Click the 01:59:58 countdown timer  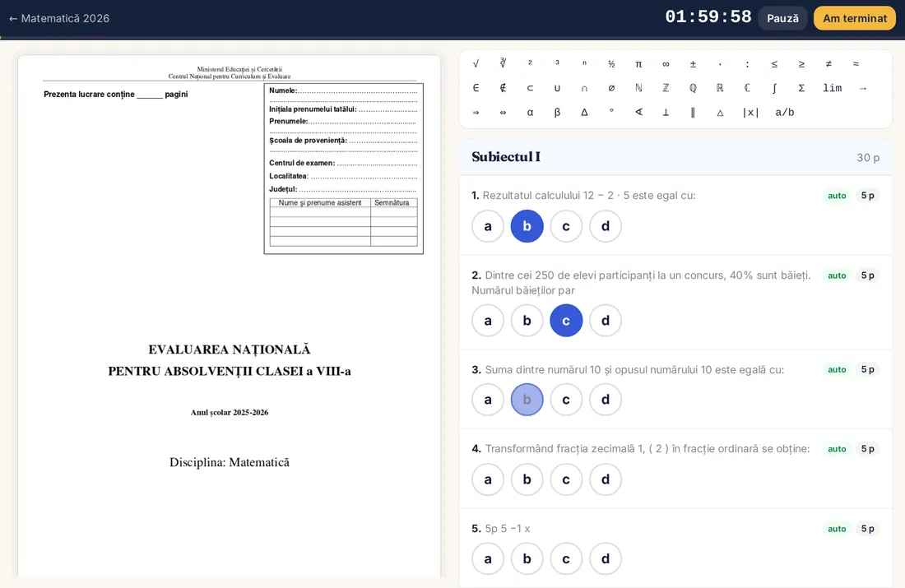708,16
